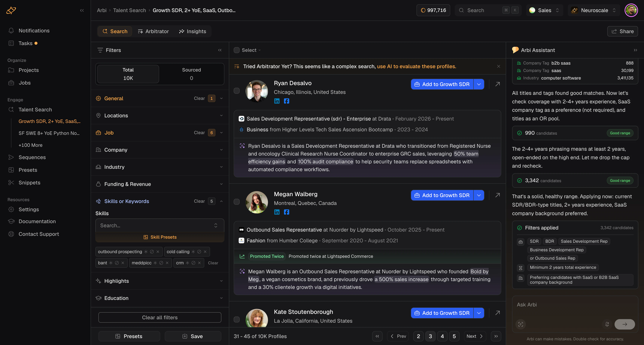The image size is (644, 345).
Task: Exclude the bant skill
Action: coord(117,263)
